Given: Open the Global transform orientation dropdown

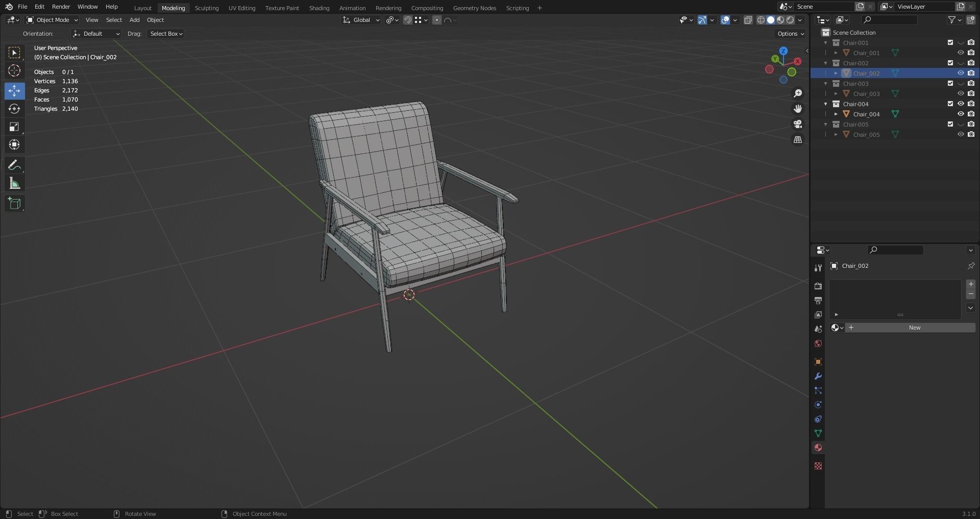Looking at the screenshot, I should 361,20.
